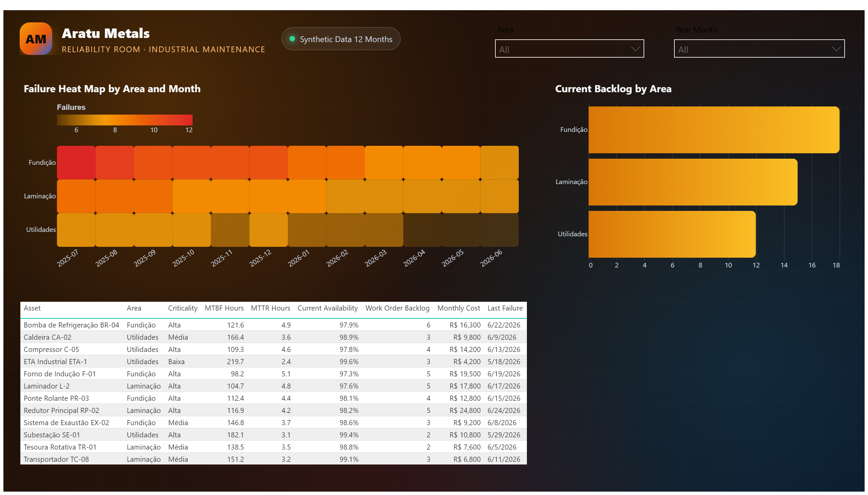The image size is (868, 495).
Task: Click Laminação 2025-10 heat map cell
Action: coord(192,196)
